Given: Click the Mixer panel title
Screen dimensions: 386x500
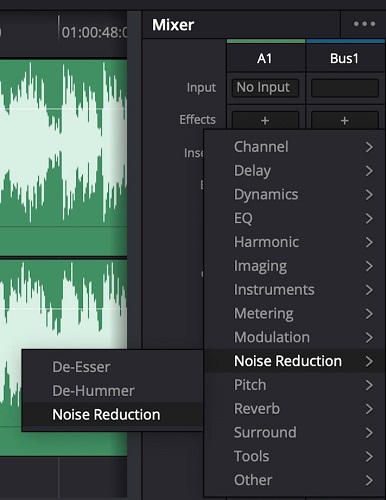Looking at the screenshot, I should [x=173, y=25].
